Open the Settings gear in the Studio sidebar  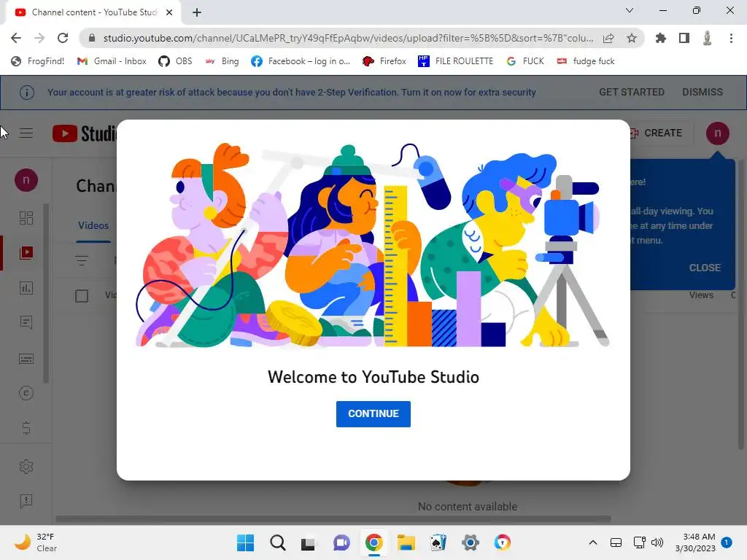[x=26, y=466]
